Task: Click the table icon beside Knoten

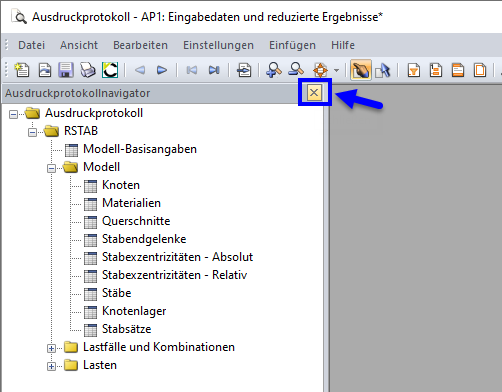Action: pyautogui.click(x=90, y=186)
